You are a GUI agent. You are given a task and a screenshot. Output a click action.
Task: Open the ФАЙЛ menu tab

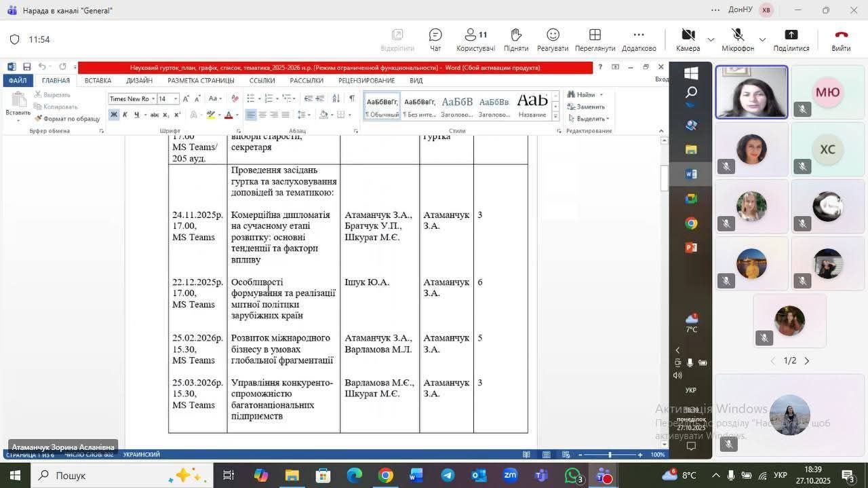point(18,81)
